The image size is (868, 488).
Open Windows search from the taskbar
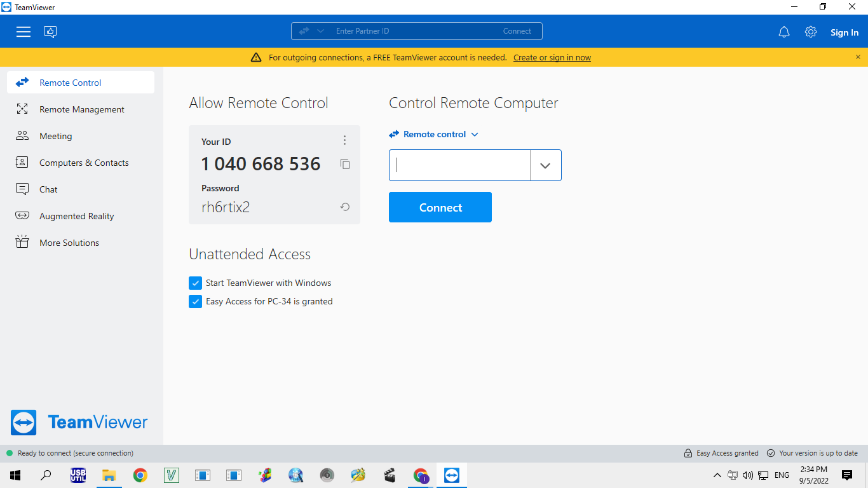46,475
